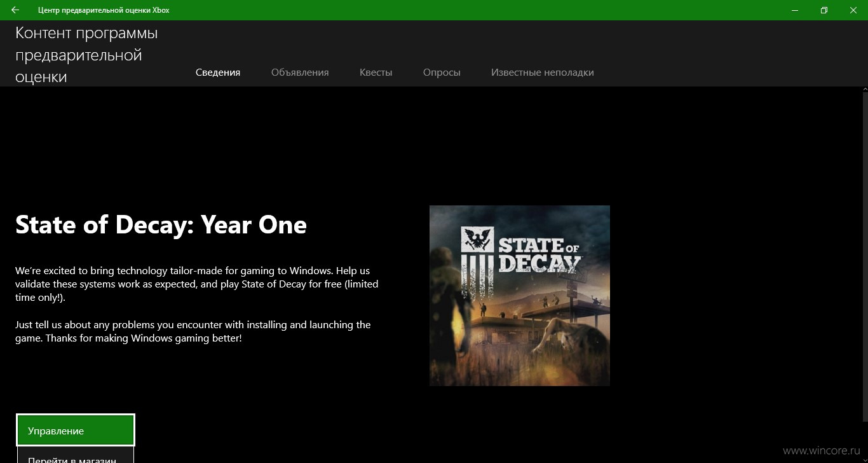Click the Контент программы предварительной оценки header
This screenshot has width=868, height=463.
pyautogui.click(x=86, y=55)
